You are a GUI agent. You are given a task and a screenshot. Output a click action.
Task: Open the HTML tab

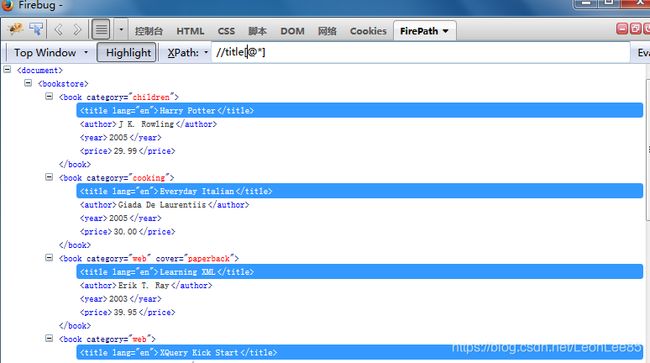coord(190,31)
